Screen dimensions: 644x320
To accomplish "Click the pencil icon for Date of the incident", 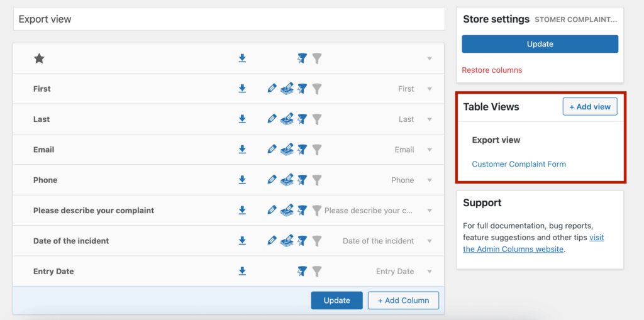I will tap(272, 241).
